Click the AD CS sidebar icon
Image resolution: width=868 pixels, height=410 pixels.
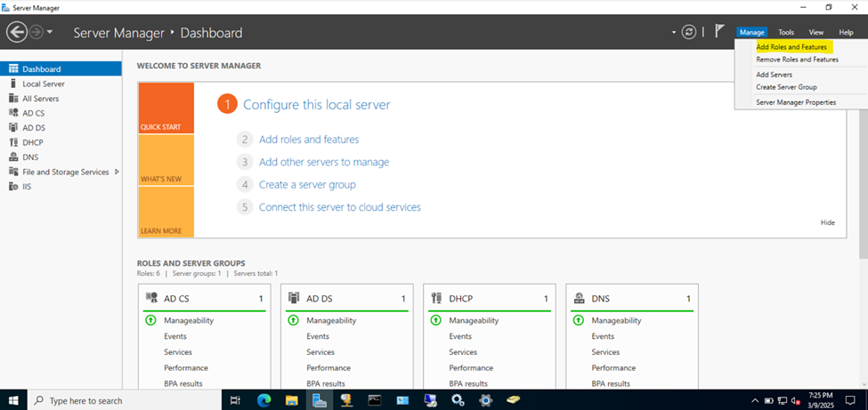(x=14, y=113)
